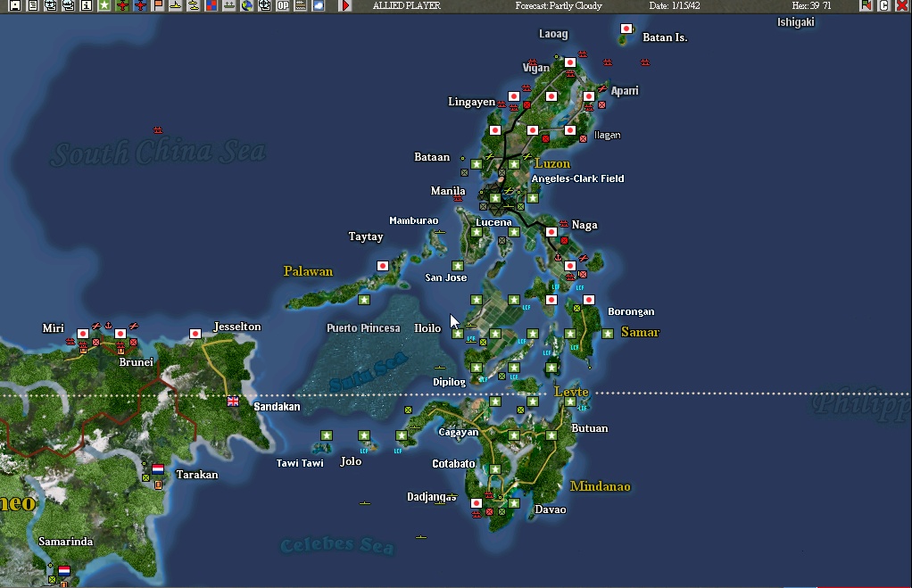Click the 'Angeles-Clark Field' label
Viewport: 912px width, 588px height.
point(577,178)
